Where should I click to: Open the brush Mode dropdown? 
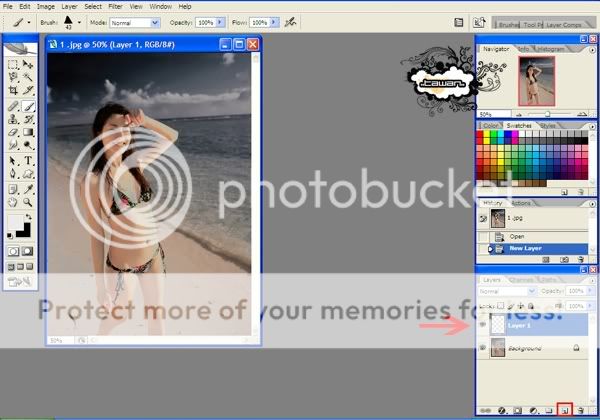coord(135,21)
